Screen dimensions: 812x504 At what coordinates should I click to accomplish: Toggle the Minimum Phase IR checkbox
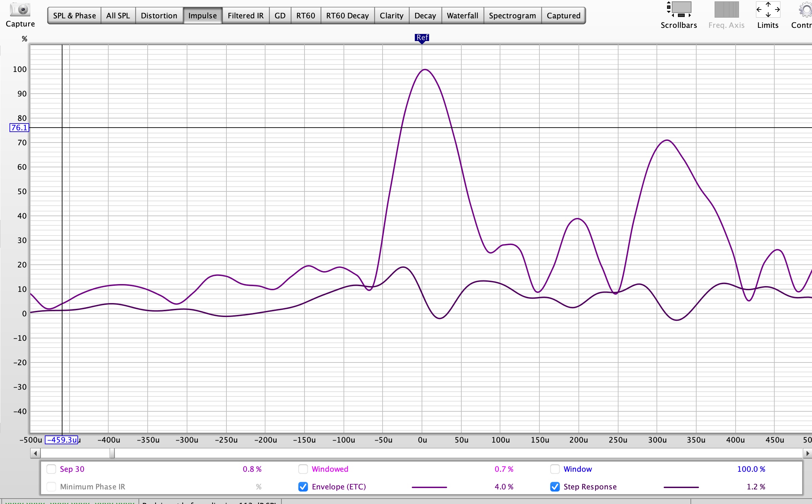51,487
